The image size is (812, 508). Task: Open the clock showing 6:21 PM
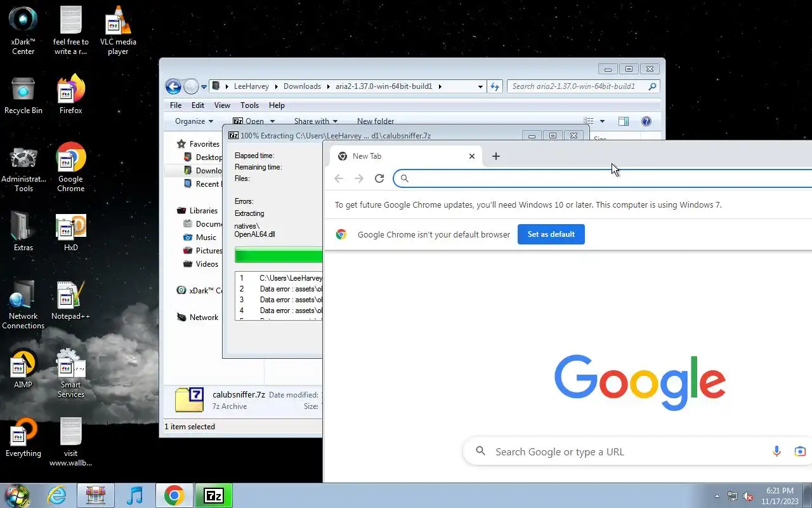[x=780, y=496]
